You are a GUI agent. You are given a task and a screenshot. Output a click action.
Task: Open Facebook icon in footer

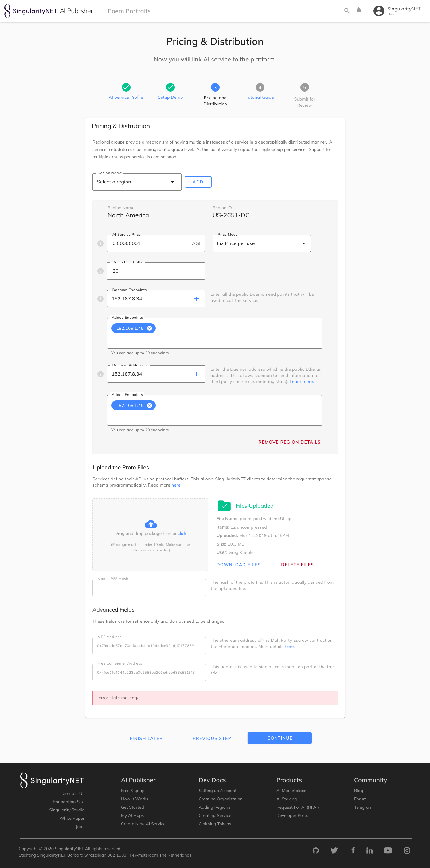[353, 850]
